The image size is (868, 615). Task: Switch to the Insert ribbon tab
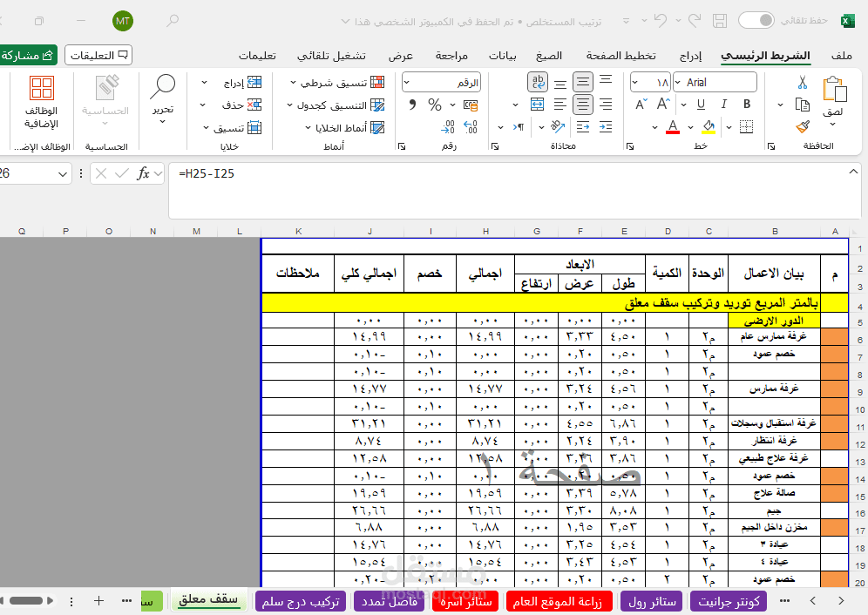(690, 56)
